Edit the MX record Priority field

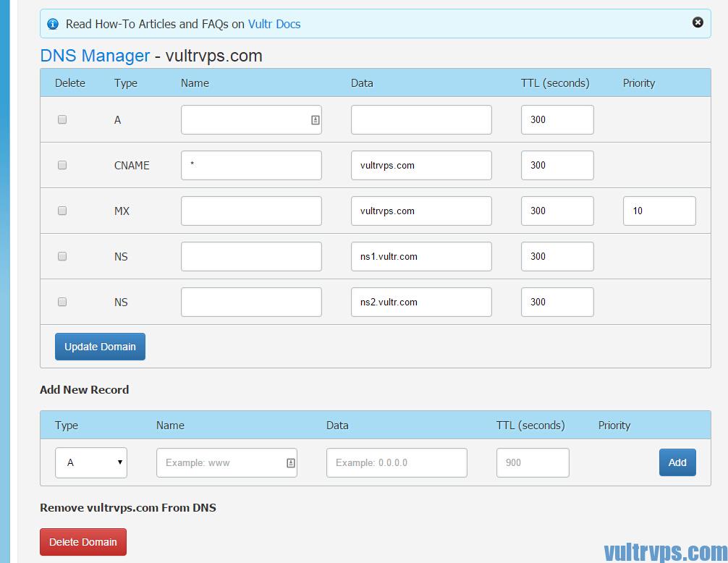[659, 211]
